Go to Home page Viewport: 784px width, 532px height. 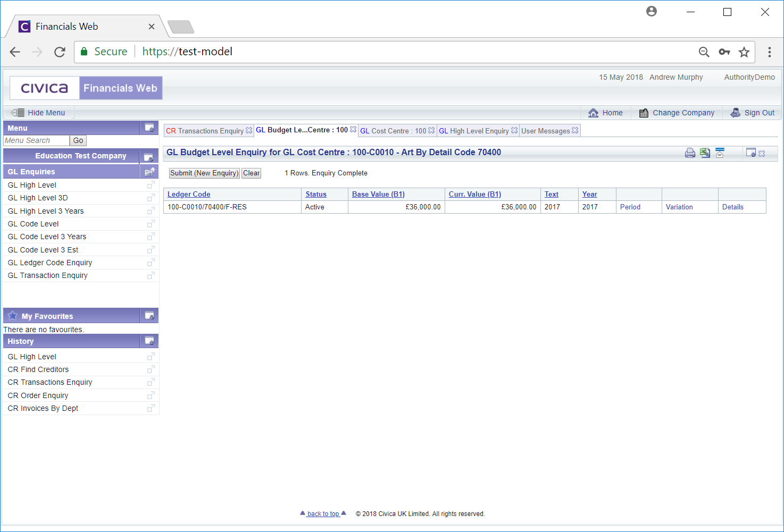tap(605, 113)
